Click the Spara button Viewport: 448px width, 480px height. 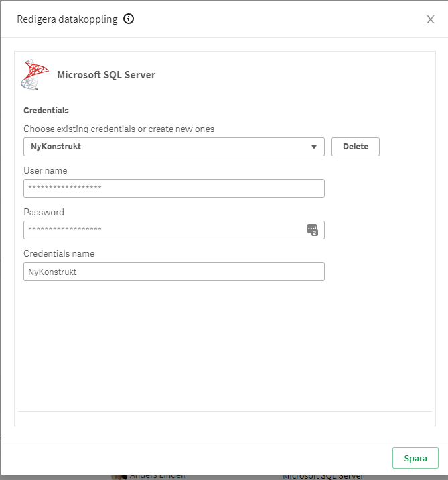[x=415, y=458]
